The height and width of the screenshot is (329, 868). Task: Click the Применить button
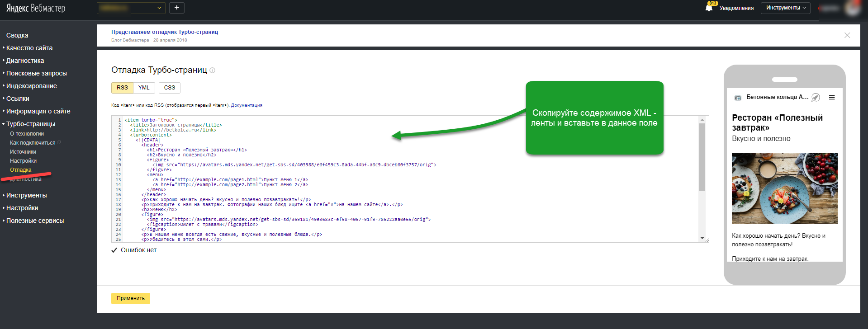131,298
